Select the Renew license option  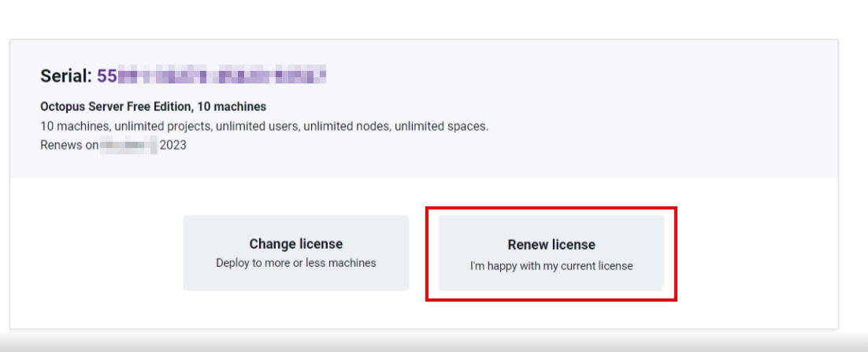pyautogui.click(x=551, y=254)
